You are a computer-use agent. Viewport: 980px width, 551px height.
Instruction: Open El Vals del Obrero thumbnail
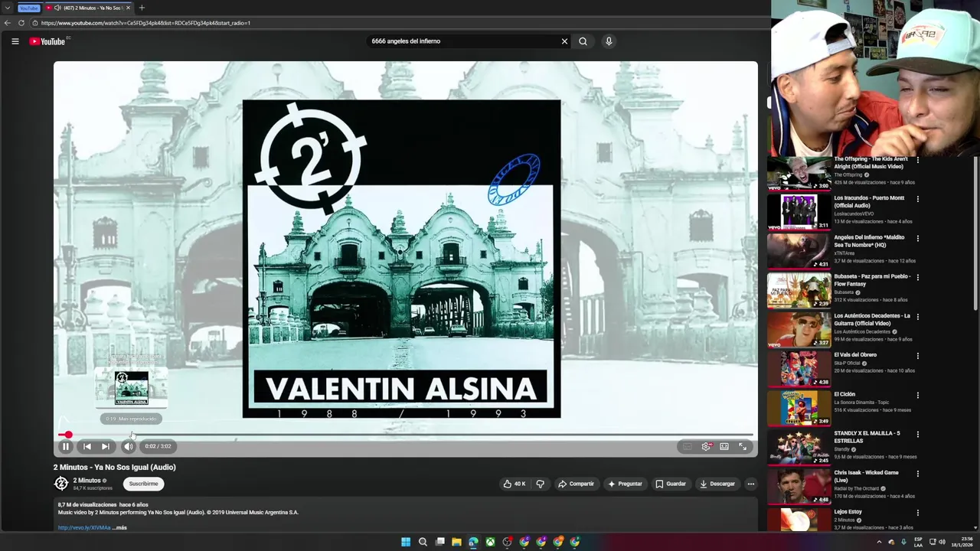(x=799, y=369)
